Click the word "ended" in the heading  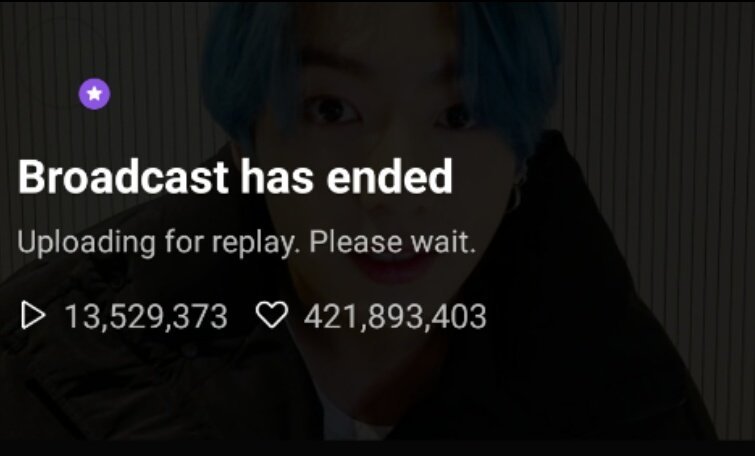(x=390, y=177)
